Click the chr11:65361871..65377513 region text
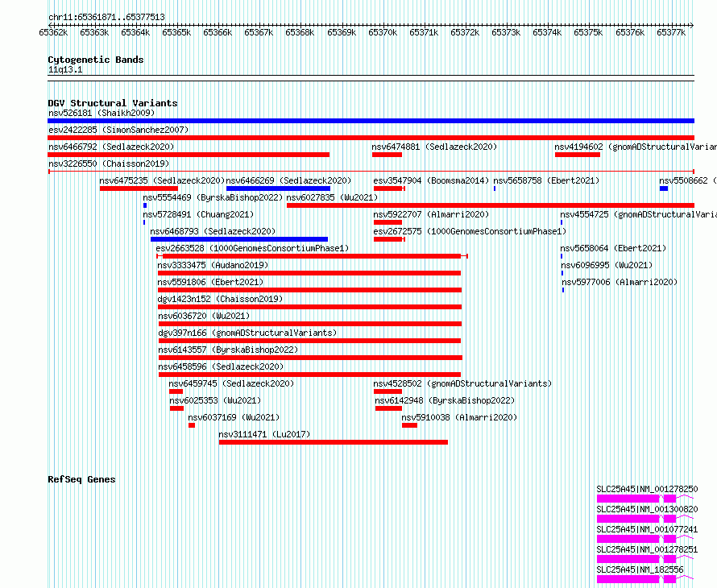Viewport: 717px width, 588px height. pyautogui.click(x=106, y=18)
